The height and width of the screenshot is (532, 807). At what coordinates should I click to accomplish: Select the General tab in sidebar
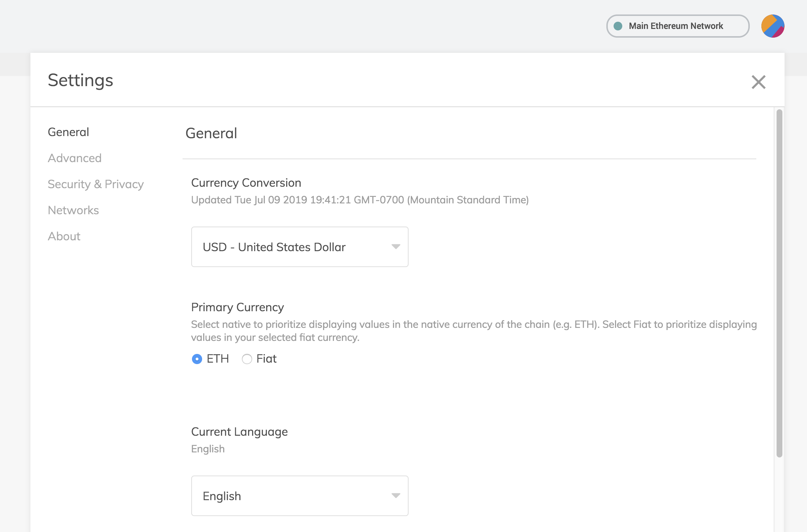tap(68, 132)
